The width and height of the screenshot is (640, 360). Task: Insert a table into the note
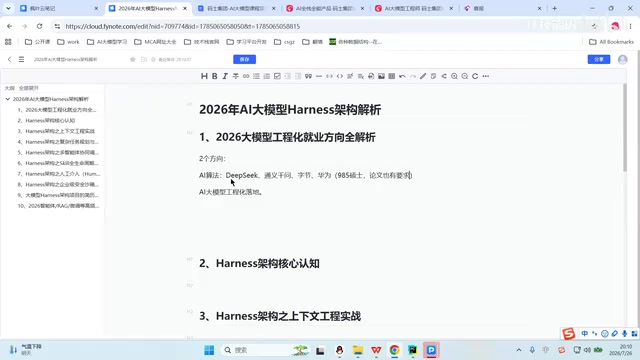click(391, 76)
